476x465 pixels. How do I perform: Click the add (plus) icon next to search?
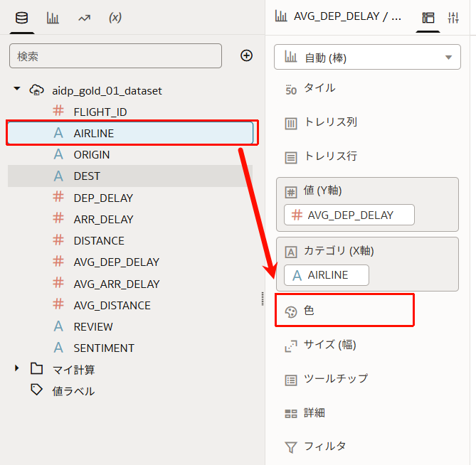246,55
